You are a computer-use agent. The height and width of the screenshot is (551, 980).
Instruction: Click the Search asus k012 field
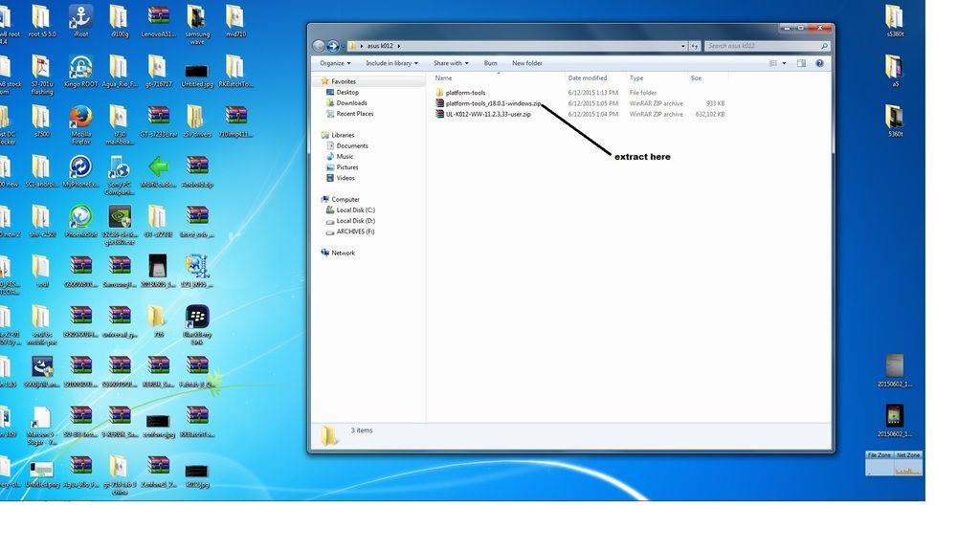(761, 46)
